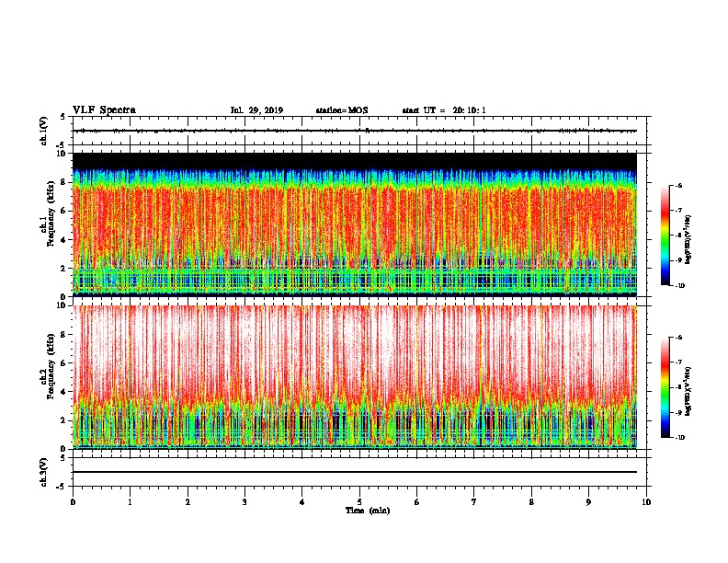Click time axis tick label "9"
Viewport: 728px width, 563px height.
tap(588, 502)
